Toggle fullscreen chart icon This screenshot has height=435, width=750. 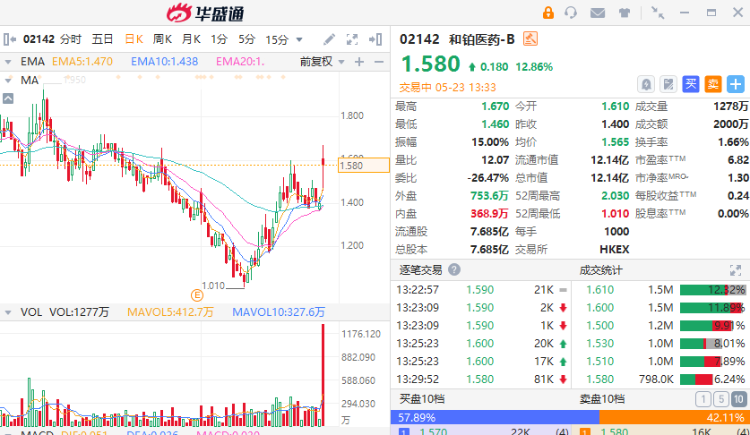[352, 39]
